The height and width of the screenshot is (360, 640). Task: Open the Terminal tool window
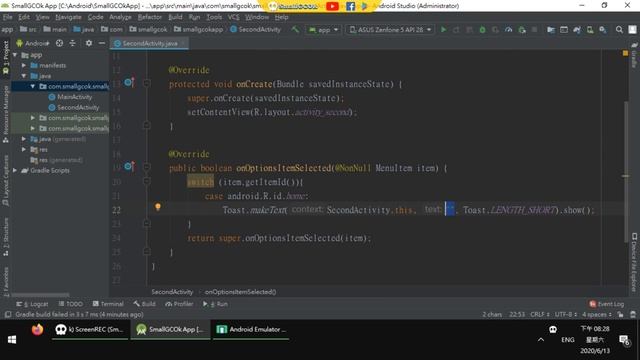[108, 304]
